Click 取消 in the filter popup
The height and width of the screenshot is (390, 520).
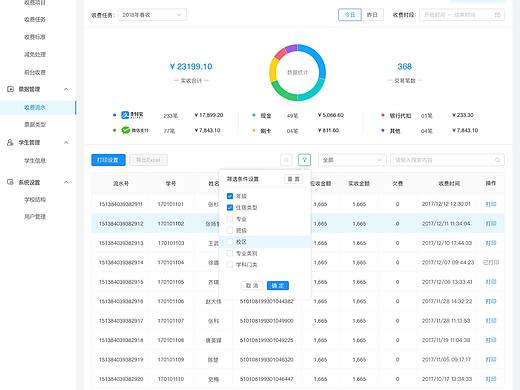point(252,286)
